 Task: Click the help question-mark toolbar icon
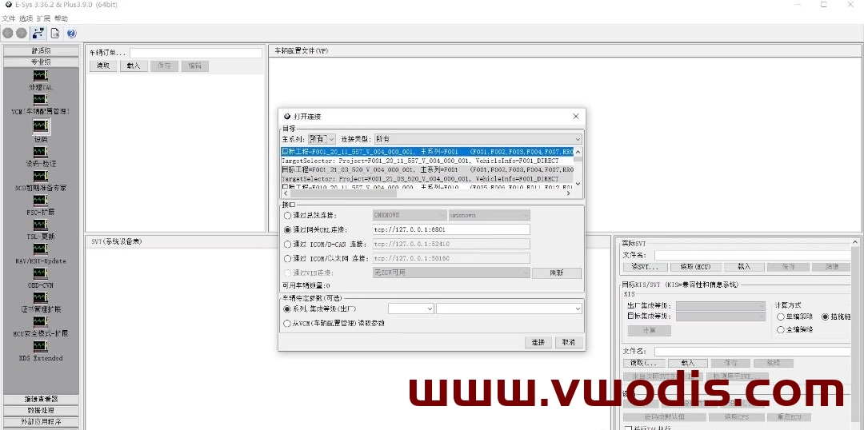(x=71, y=34)
